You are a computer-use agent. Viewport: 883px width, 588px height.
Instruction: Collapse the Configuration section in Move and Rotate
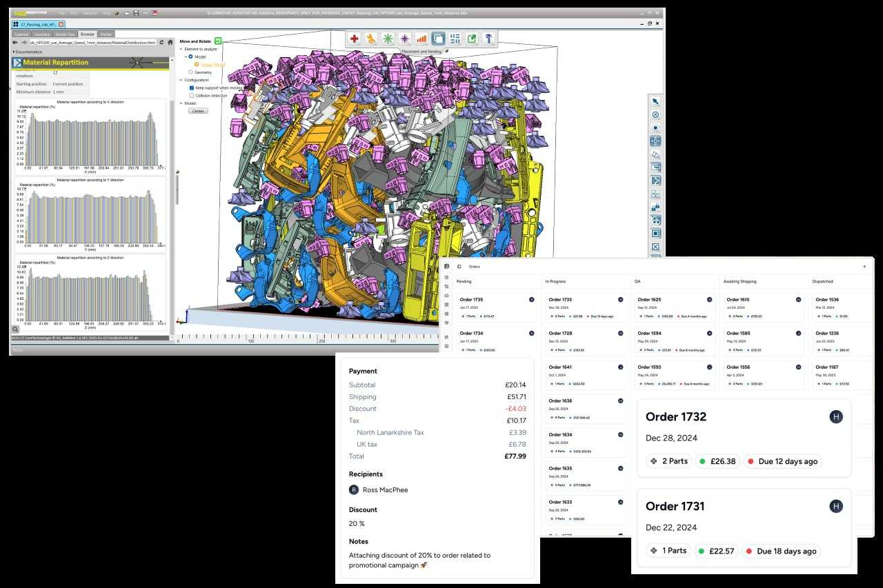click(180, 80)
